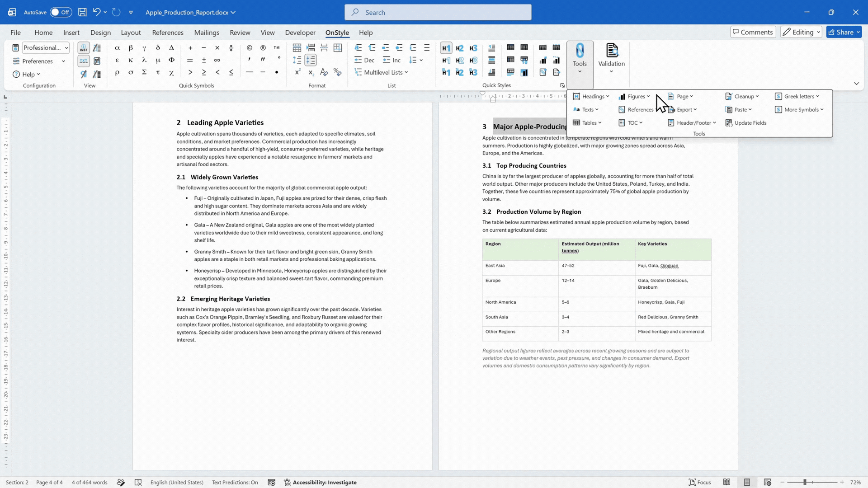The width and height of the screenshot is (868, 488).
Task: Click the Comments button
Action: click(x=753, y=32)
